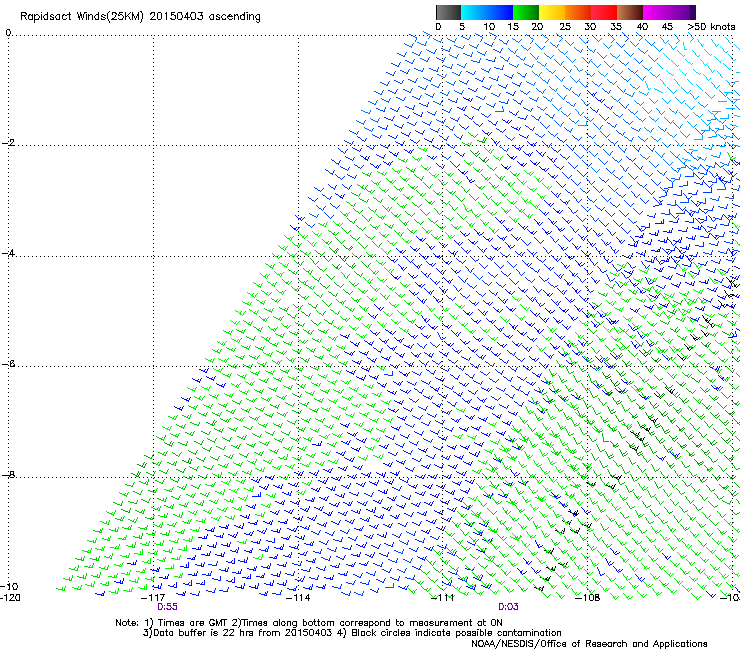
Task: Click the latitude axis label "-2"
Action: 8,143
